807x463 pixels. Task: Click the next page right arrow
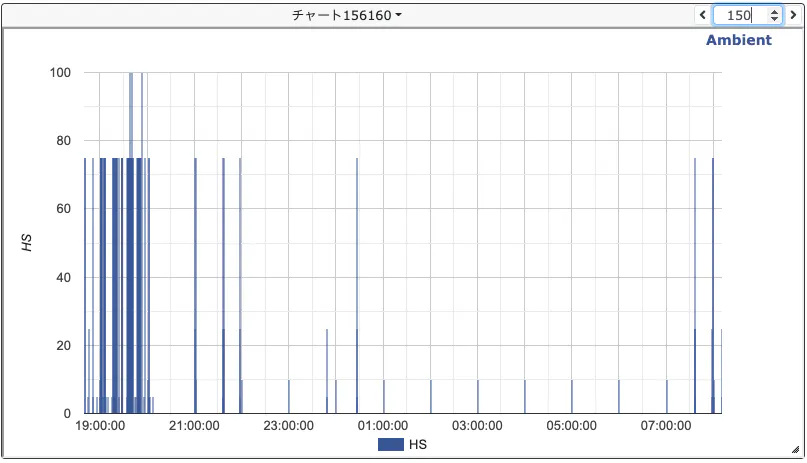[793, 15]
